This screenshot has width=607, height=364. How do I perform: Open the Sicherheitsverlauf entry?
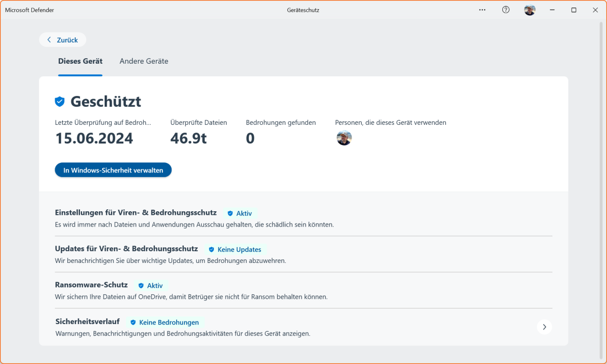click(x=303, y=327)
